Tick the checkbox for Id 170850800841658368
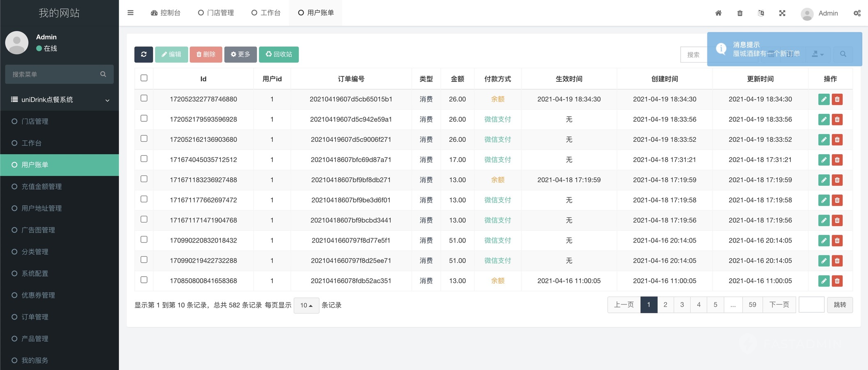868x370 pixels. pyautogui.click(x=144, y=280)
